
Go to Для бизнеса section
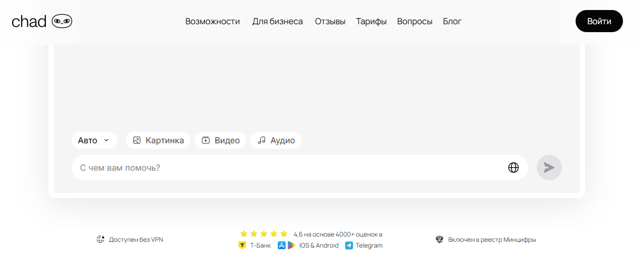pyautogui.click(x=277, y=22)
